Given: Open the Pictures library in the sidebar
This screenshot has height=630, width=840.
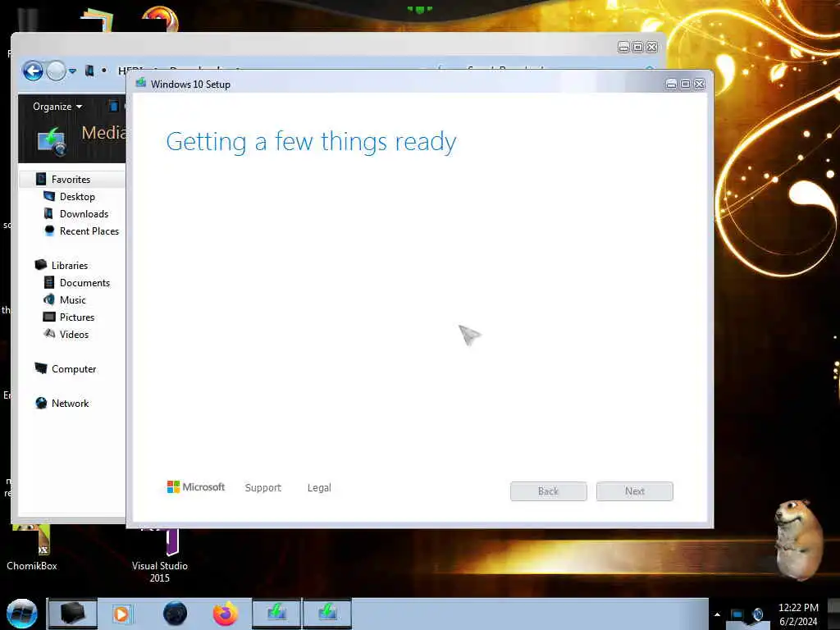Looking at the screenshot, I should (77, 317).
